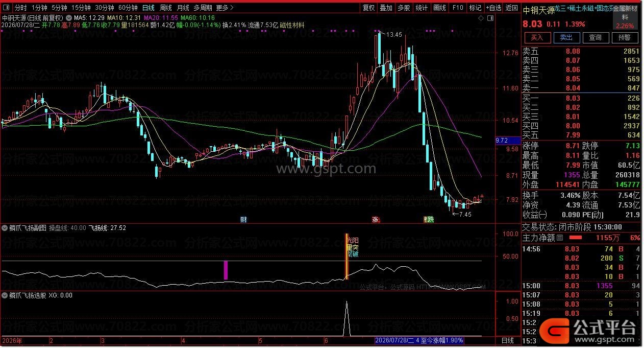This screenshot has height=348, width=644.
Task: Open the 复权 adjustment menu
Action: click(368, 8)
